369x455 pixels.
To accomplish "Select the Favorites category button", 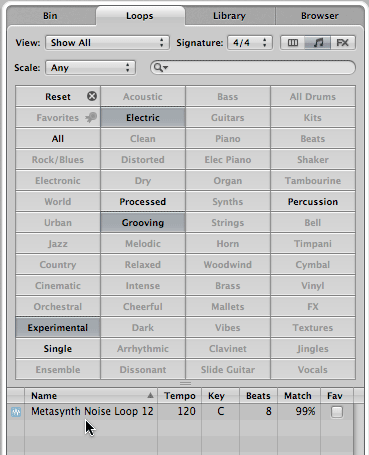I will (x=58, y=117).
